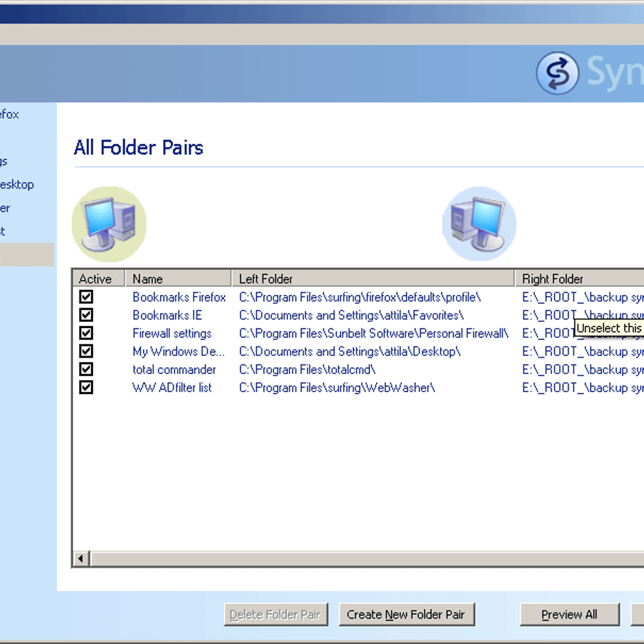Click the left computer icon
This screenshot has height=644, width=644.
pos(109,224)
